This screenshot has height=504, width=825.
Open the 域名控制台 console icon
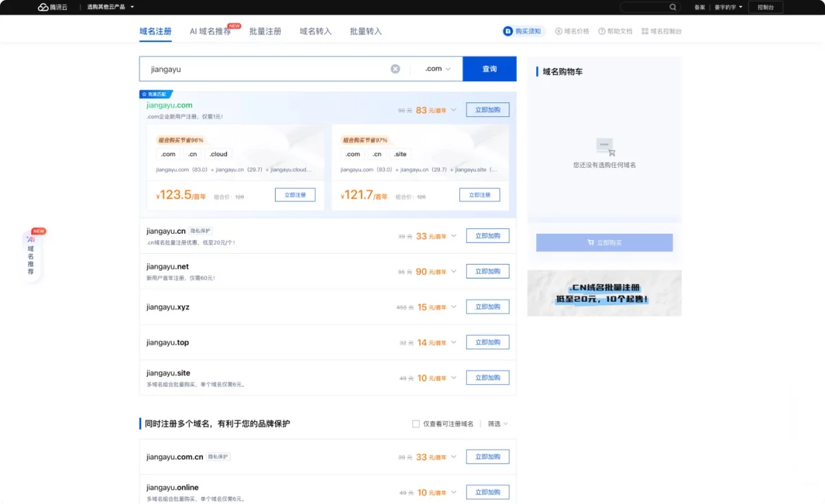(646, 31)
